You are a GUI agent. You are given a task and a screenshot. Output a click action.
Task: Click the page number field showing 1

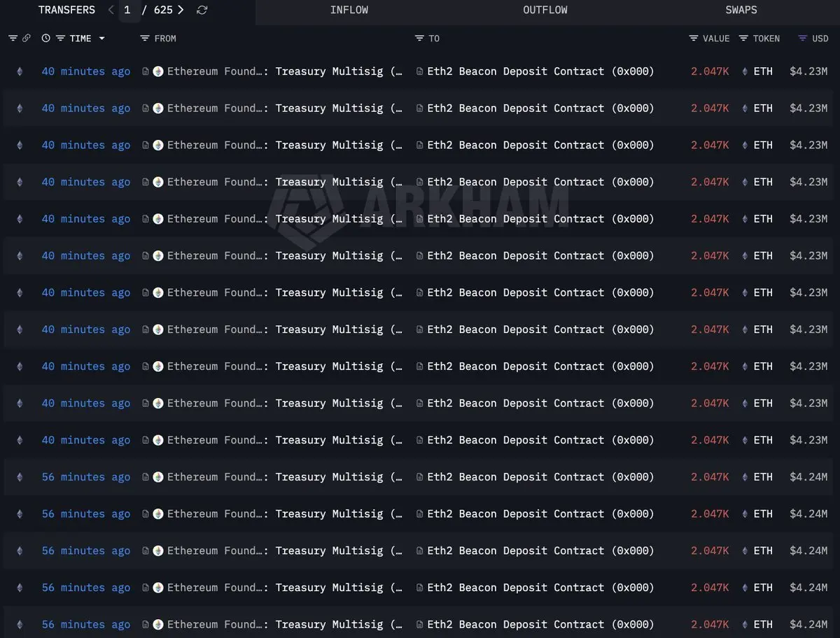(129, 10)
